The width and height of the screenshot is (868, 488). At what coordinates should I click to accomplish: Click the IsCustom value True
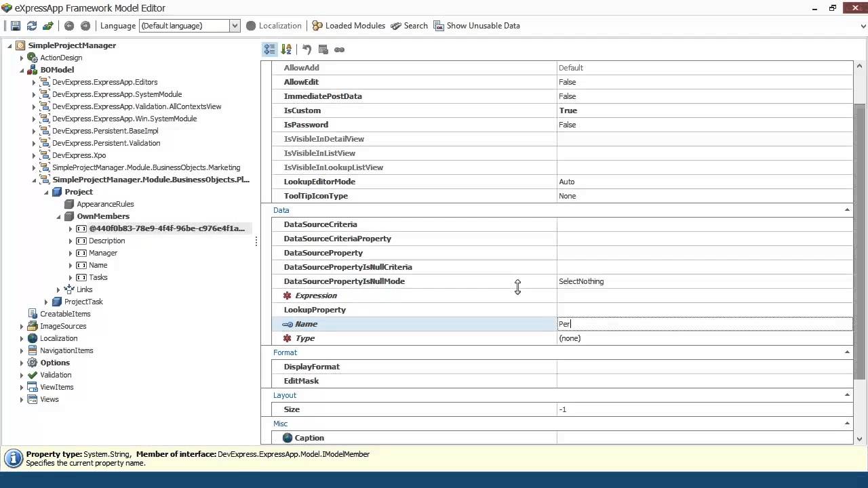705,110
